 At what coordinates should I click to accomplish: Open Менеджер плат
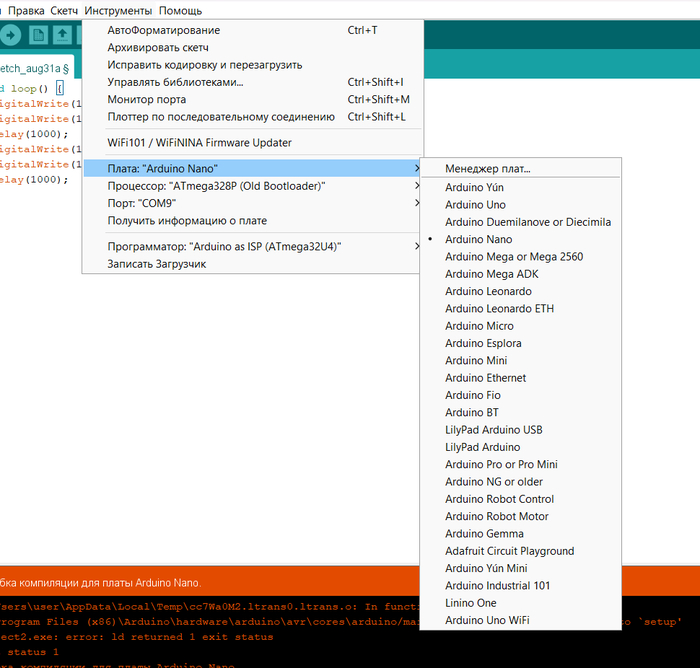coord(521,169)
